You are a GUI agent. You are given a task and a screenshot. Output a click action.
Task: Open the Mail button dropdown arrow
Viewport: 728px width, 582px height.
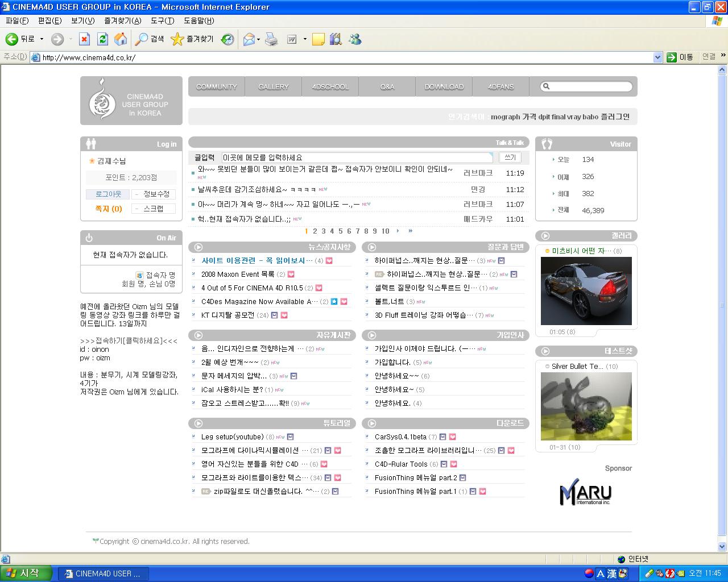point(258,39)
